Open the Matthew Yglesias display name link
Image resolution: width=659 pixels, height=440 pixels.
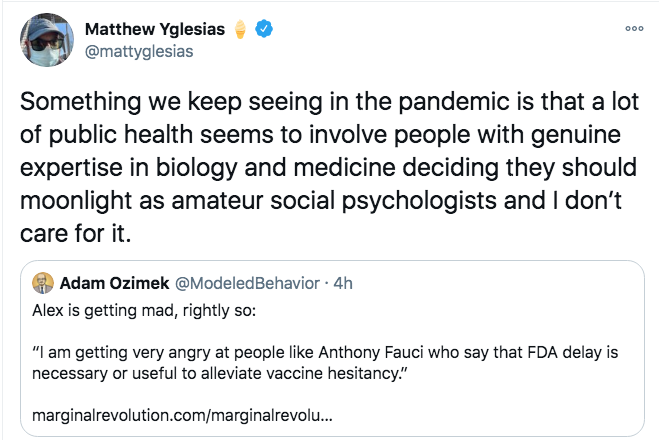pyautogui.click(x=155, y=29)
